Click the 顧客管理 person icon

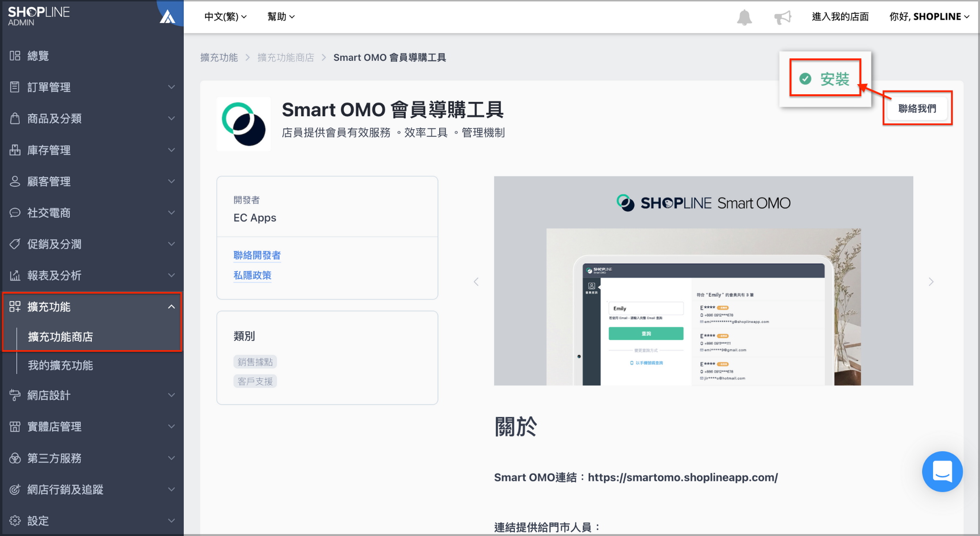[15, 181]
